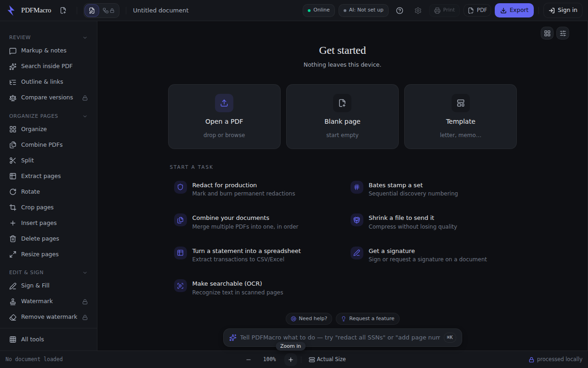Open Outline & links tool
Screen dimensions: 588x368
[x=49, y=82]
